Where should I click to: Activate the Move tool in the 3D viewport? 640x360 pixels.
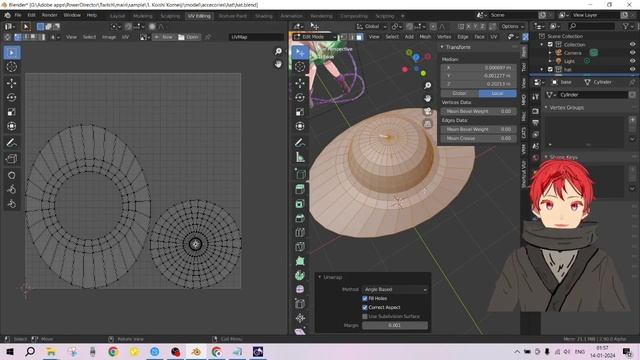pos(300,83)
